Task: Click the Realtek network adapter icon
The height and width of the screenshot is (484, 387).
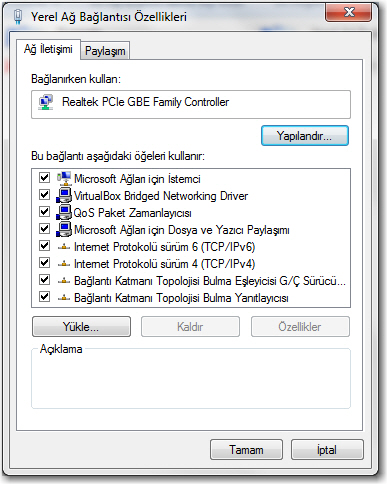Action: [46, 103]
